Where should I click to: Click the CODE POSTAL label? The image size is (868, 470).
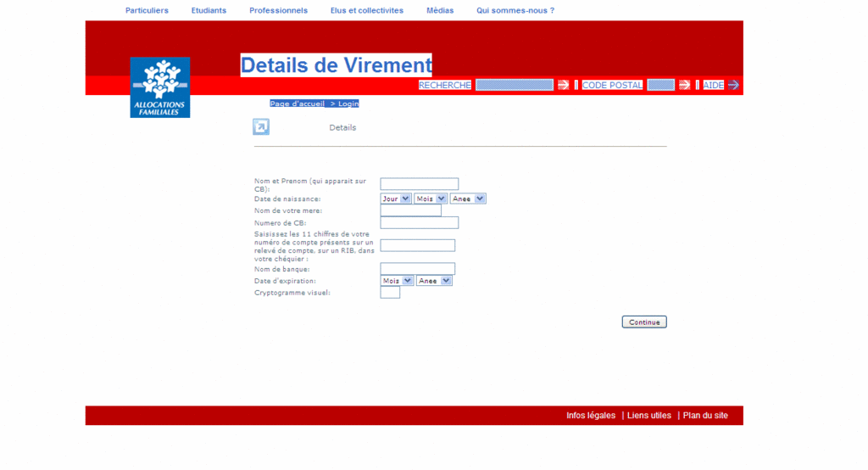pyautogui.click(x=612, y=85)
